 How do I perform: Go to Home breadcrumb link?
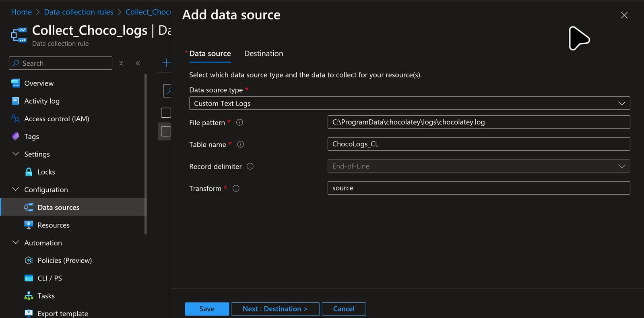coord(21,12)
